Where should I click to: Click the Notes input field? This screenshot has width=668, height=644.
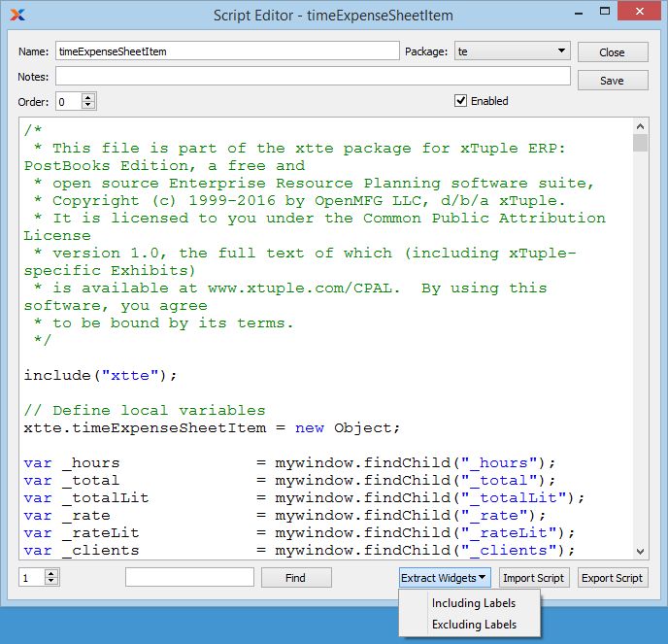tap(313, 77)
